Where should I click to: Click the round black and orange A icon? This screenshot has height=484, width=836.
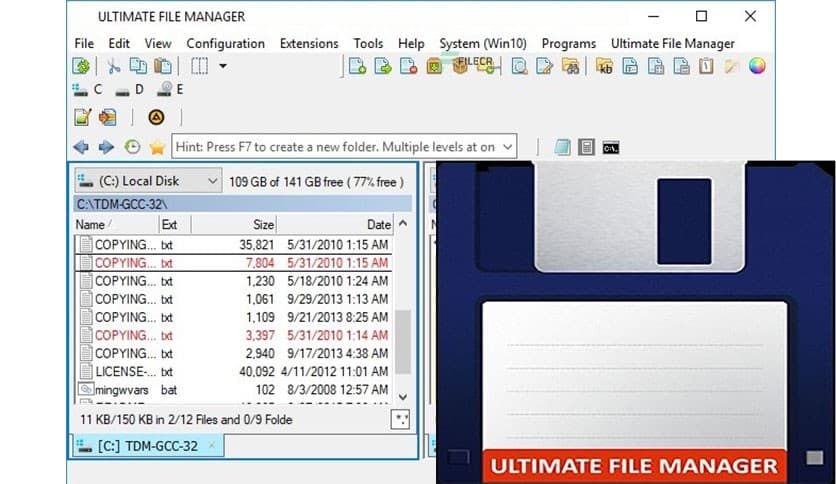156,117
